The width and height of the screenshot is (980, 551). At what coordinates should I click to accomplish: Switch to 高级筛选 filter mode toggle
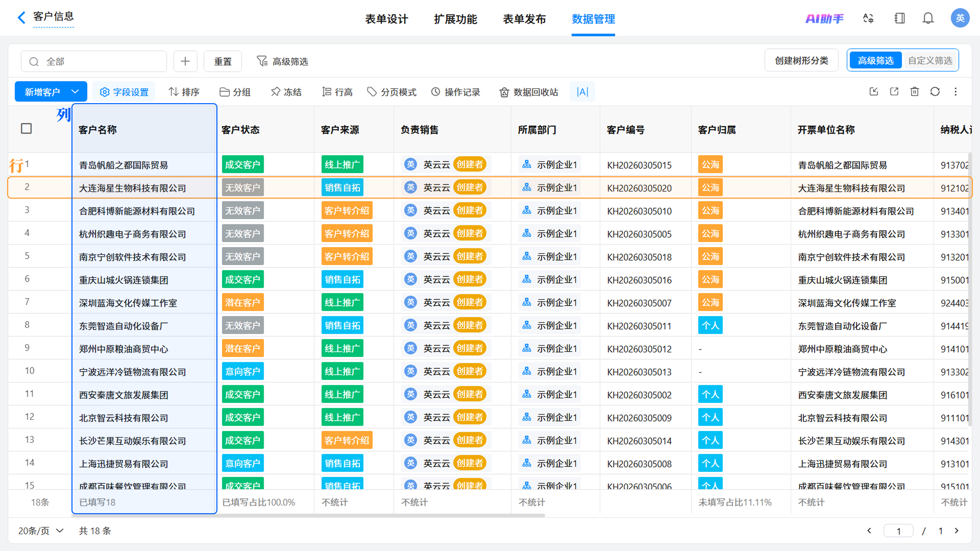click(875, 60)
